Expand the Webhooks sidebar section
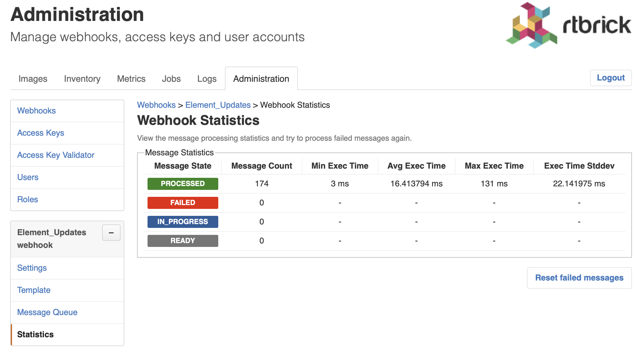 36,111
